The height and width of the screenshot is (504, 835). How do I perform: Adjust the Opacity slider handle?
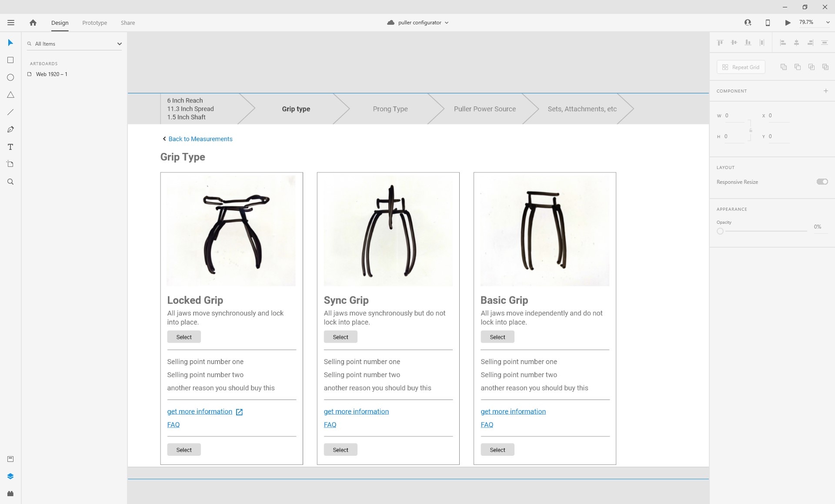click(720, 231)
